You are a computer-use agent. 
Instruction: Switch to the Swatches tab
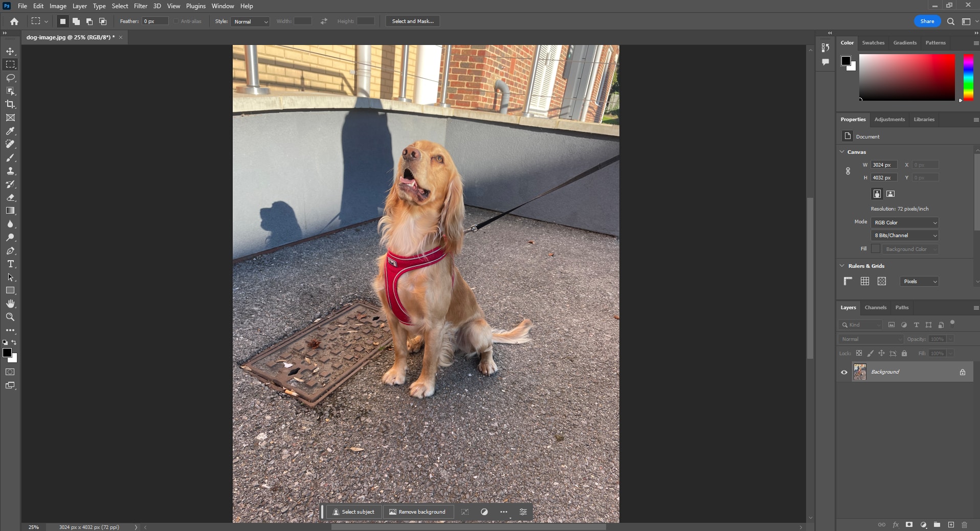(873, 43)
